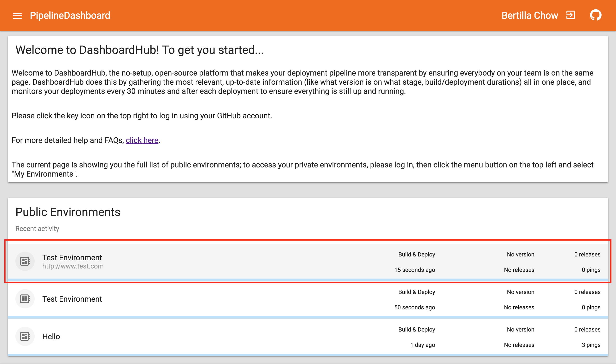
Task: Open the Test Environment updated 50 seconds ago
Action: point(72,299)
